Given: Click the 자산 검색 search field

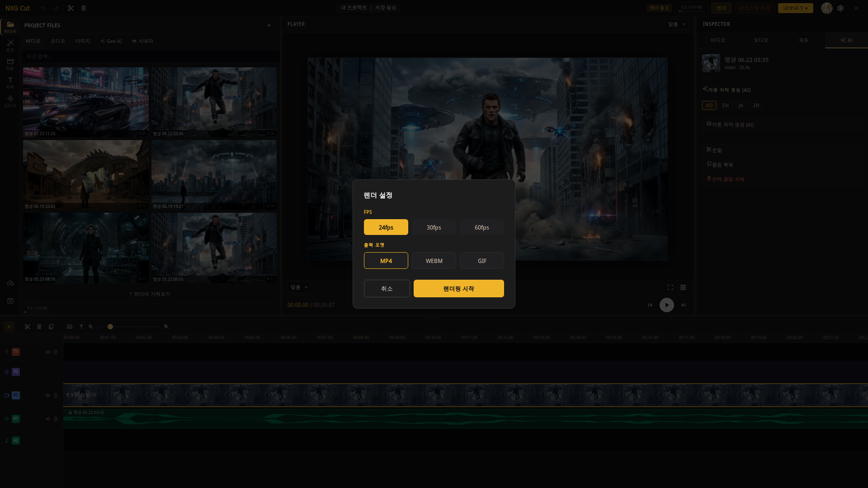Looking at the screenshot, I should pyautogui.click(x=151, y=56).
